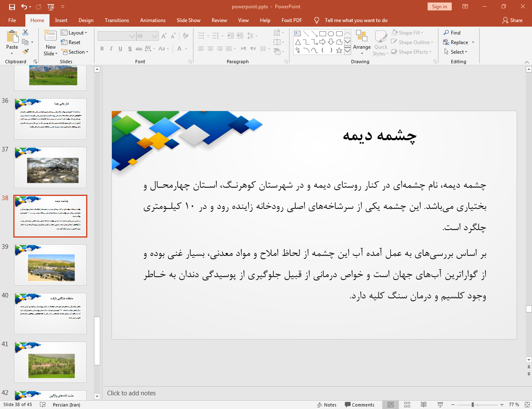Toggle Bold formatting
532x409 pixels.
point(102,49)
